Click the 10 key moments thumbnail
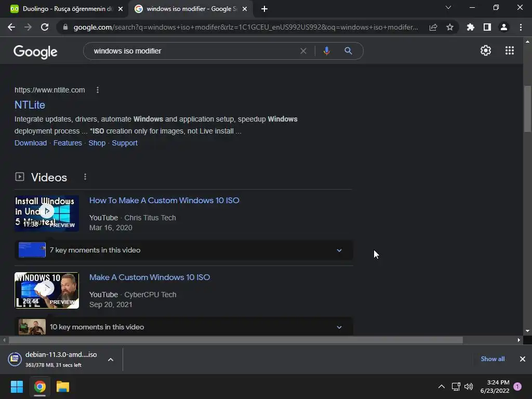532x399 pixels. pyautogui.click(x=32, y=327)
